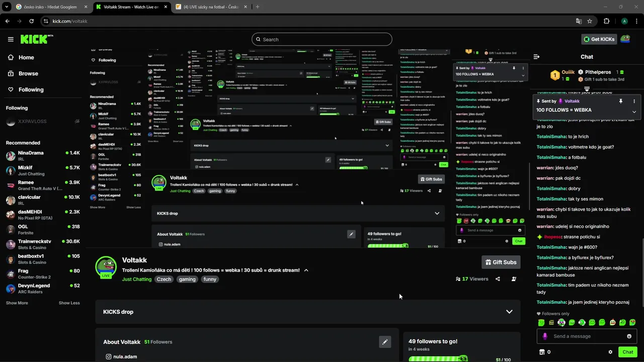
Task: Open Chrome profile button
Action: (x=624, y=21)
